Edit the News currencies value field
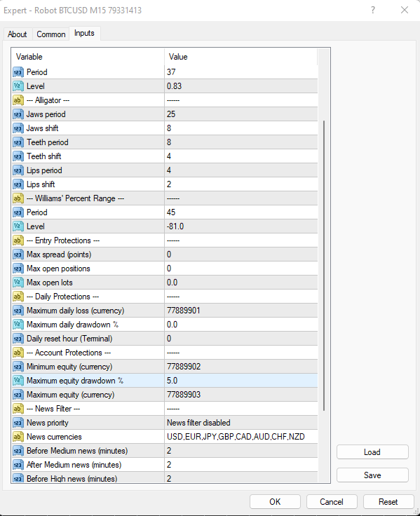The height and width of the screenshot is (516, 420). click(241, 437)
